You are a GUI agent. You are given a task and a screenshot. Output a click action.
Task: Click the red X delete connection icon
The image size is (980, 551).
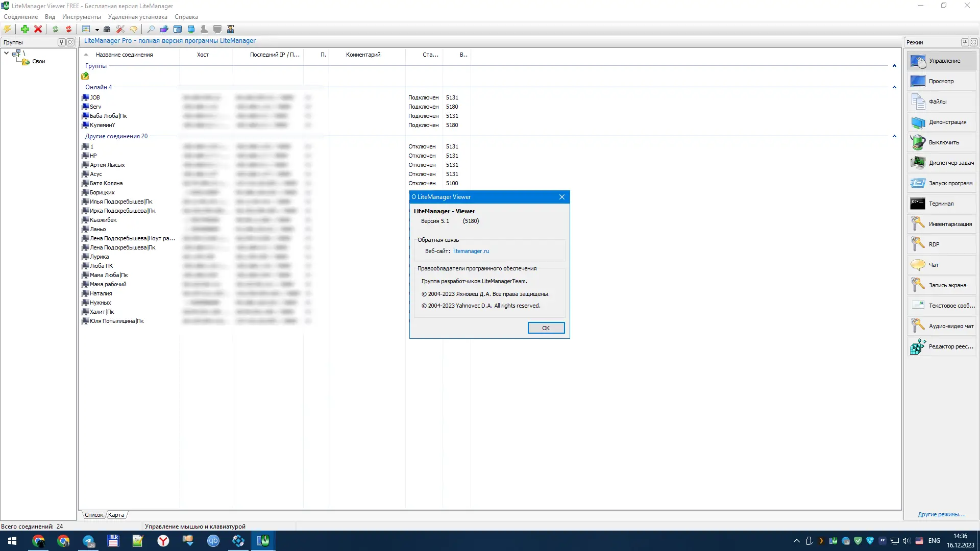[x=38, y=29]
